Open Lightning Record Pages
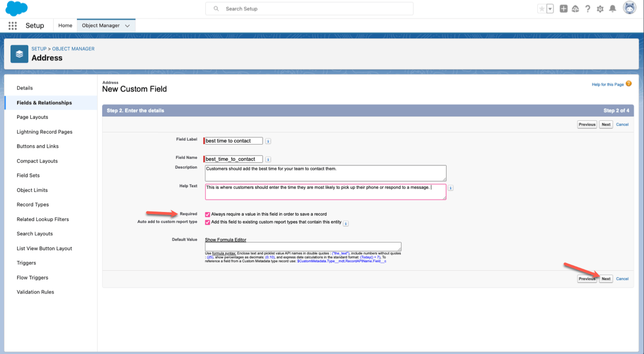Screen dimensions: 644x354 coord(45,132)
